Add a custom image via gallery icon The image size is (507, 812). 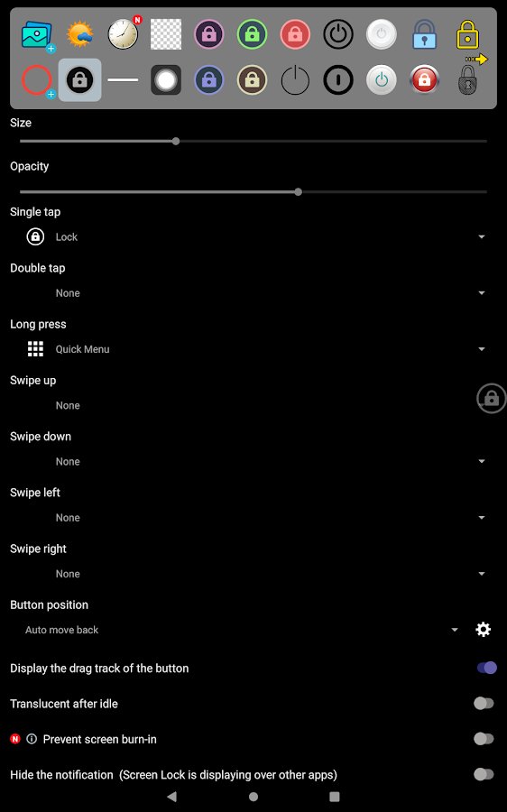point(37,35)
